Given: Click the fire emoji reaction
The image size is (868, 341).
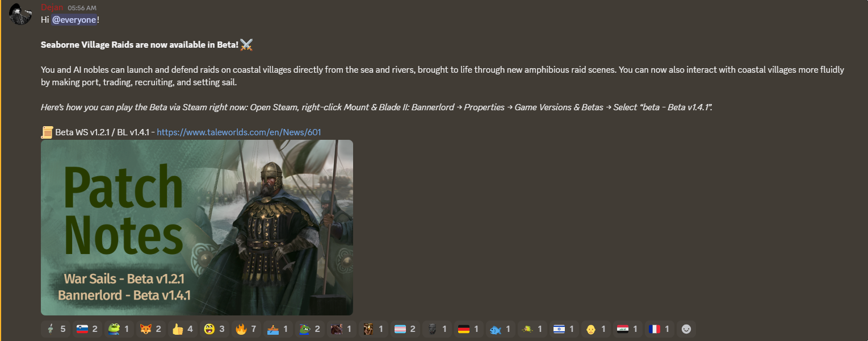Looking at the screenshot, I should point(246,329).
